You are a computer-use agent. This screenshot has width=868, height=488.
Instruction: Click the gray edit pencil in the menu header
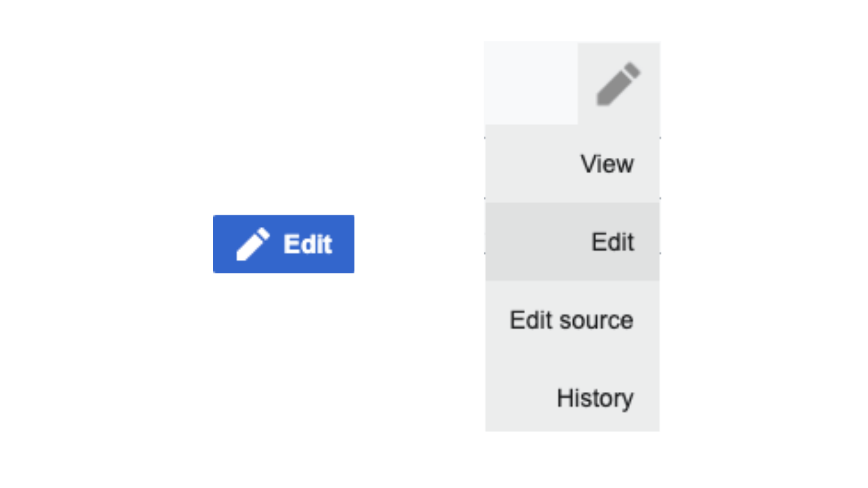tap(618, 84)
